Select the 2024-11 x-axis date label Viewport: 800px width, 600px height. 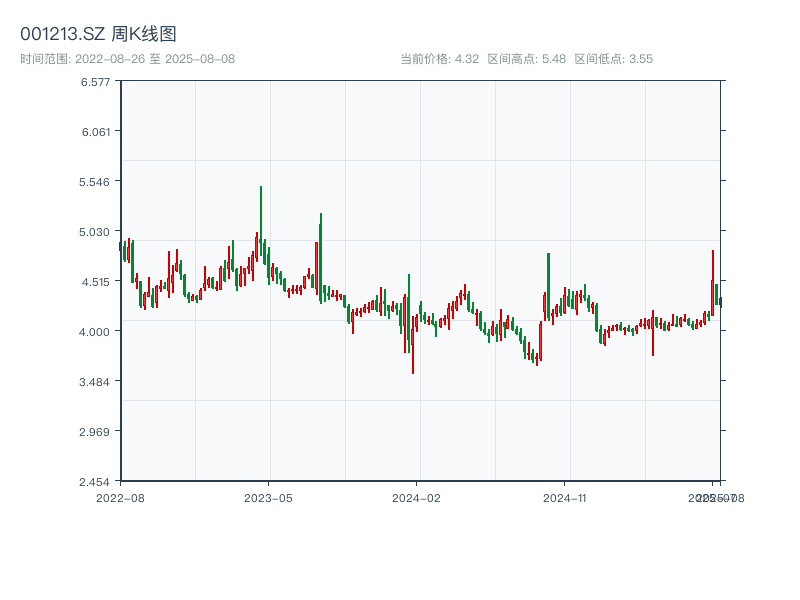566,497
